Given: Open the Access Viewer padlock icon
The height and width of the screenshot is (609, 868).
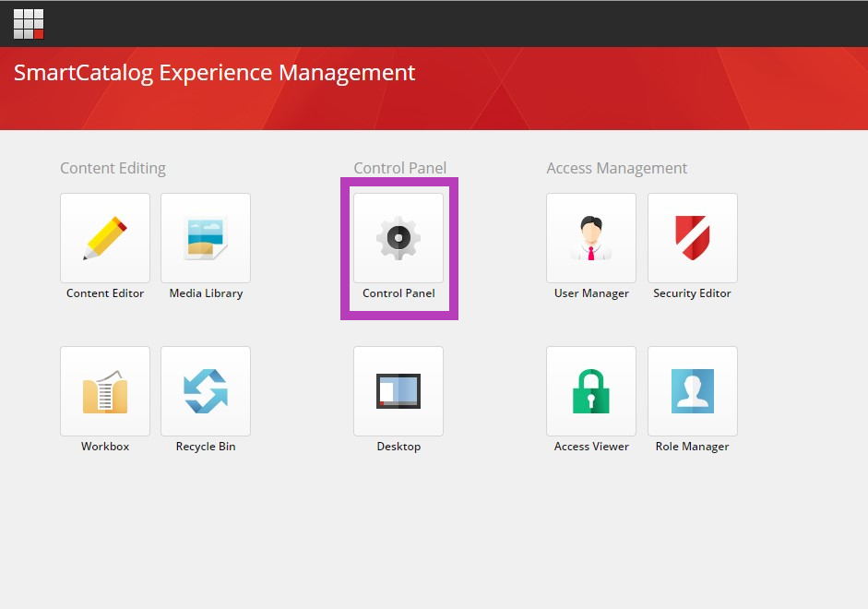Looking at the screenshot, I should (591, 391).
